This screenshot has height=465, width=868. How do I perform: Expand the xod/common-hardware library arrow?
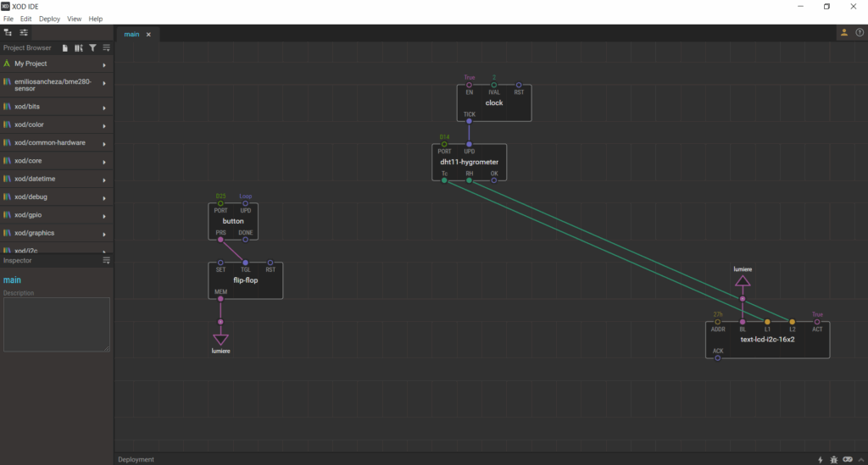104,144
